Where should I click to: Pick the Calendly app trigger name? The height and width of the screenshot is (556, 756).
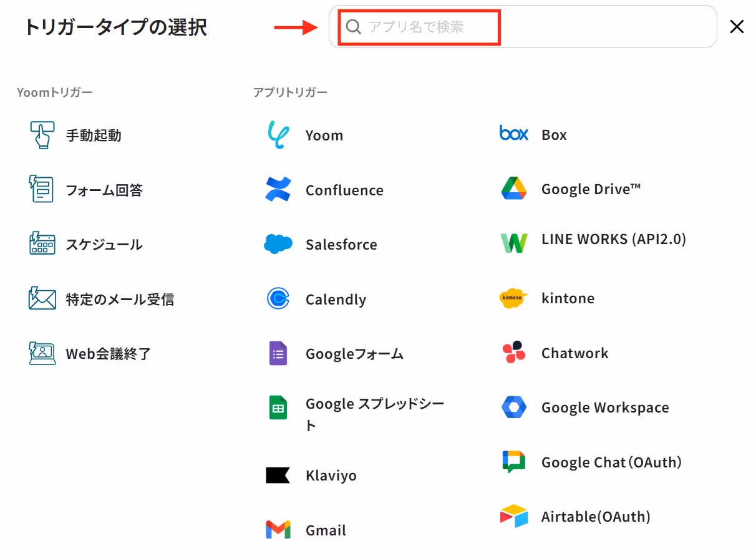[x=336, y=300]
